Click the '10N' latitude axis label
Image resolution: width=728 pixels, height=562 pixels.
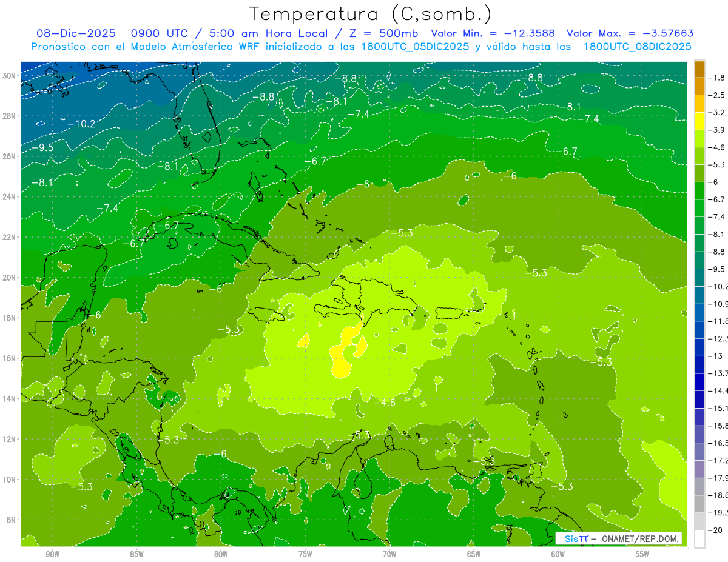[9, 480]
